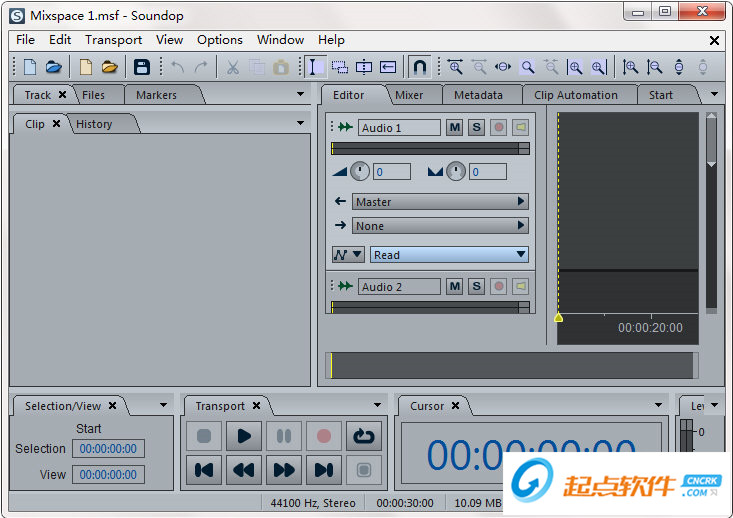
Task: Solo the Audio 1 track
Action: coord(476,128)
